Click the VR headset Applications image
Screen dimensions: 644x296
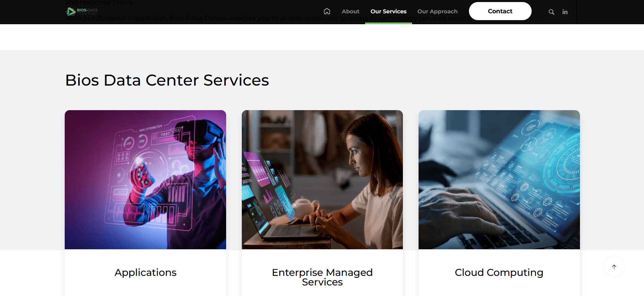(145, 180)
